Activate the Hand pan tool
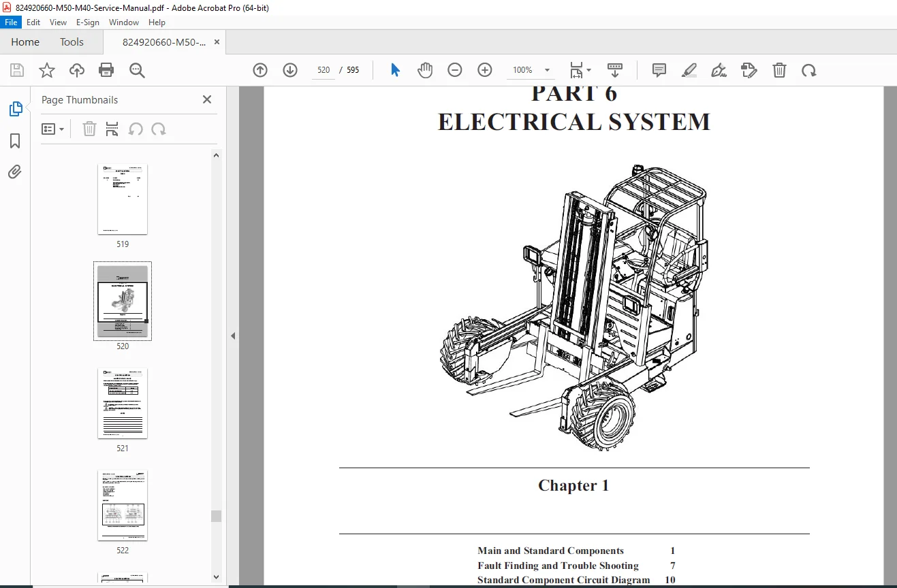Image resolution: width=897 pixels, height=588 pixels. click(x=425, y=70)
